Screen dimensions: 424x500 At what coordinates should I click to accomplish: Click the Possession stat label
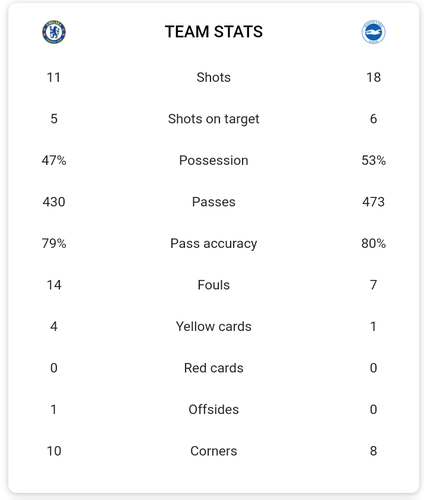(x=214, y=160)
